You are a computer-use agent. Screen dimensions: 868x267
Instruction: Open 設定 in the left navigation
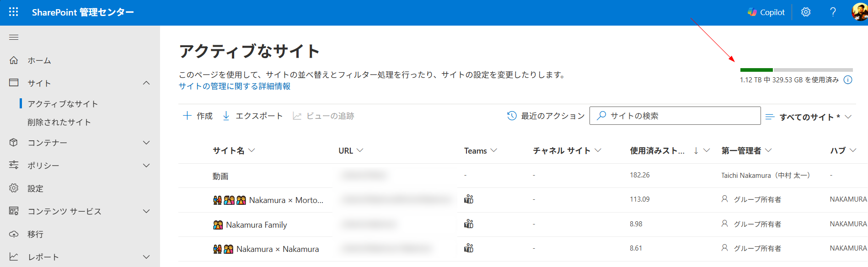(x=35, y=188)
